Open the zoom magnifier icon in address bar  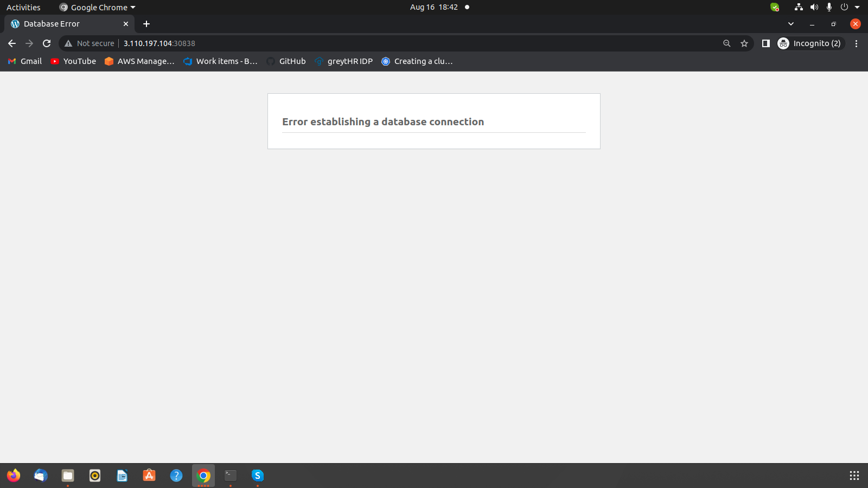[727, 43]
